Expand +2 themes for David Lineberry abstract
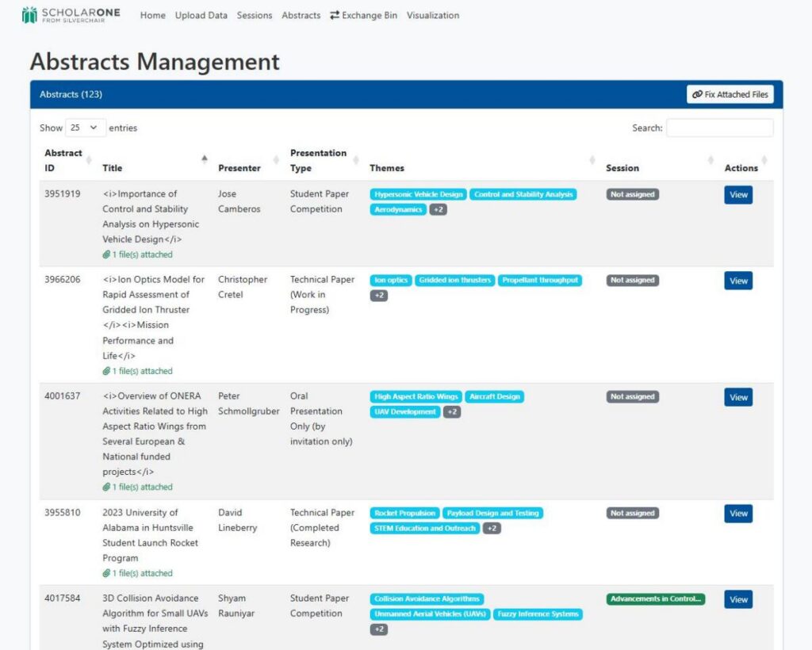The width and height of the screenshot is (812, 650). pyautogui.click(x=492, y=529)
